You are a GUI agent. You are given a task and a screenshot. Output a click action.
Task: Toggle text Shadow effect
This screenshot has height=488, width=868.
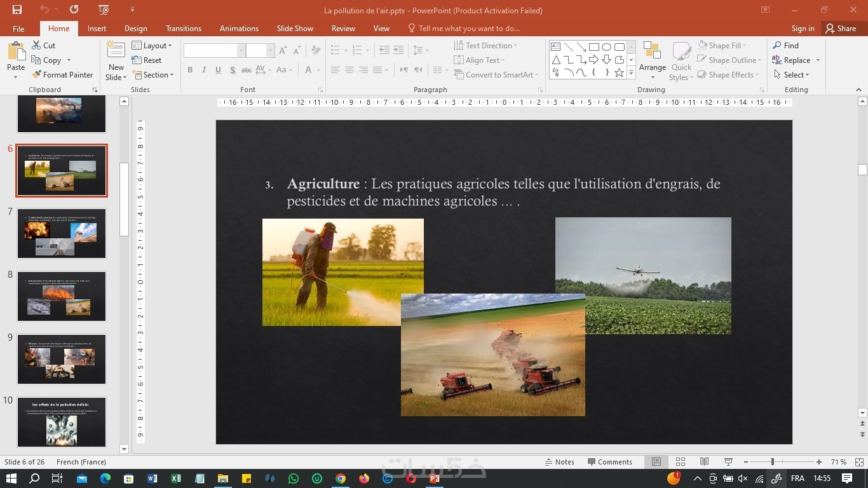pyautogui.click(x=233, y=70)
